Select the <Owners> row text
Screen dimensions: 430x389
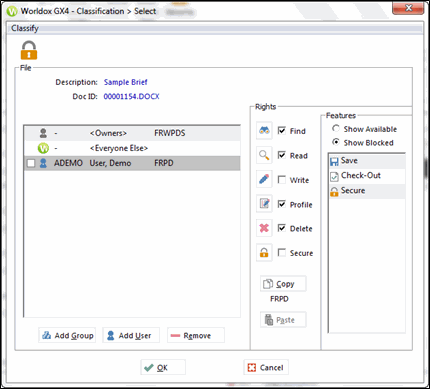click(x=108, y=133)
